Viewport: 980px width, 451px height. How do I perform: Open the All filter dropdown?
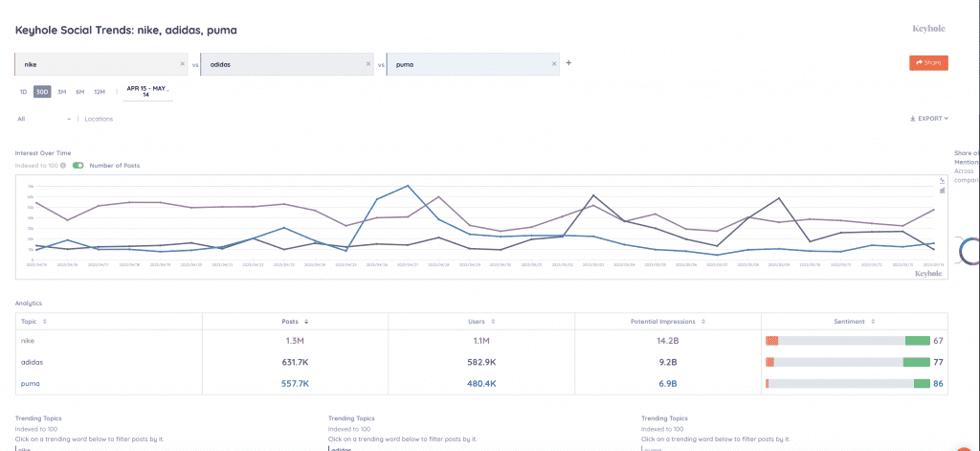click(44, 119)
